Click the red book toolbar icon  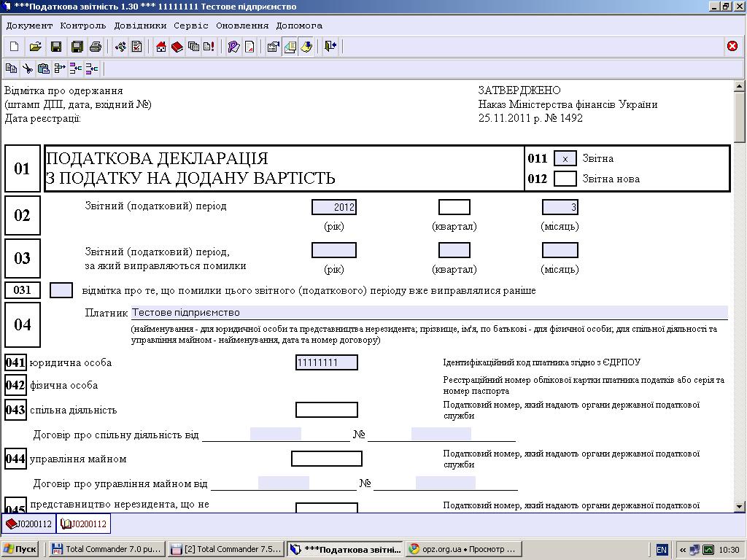[177, 47]
